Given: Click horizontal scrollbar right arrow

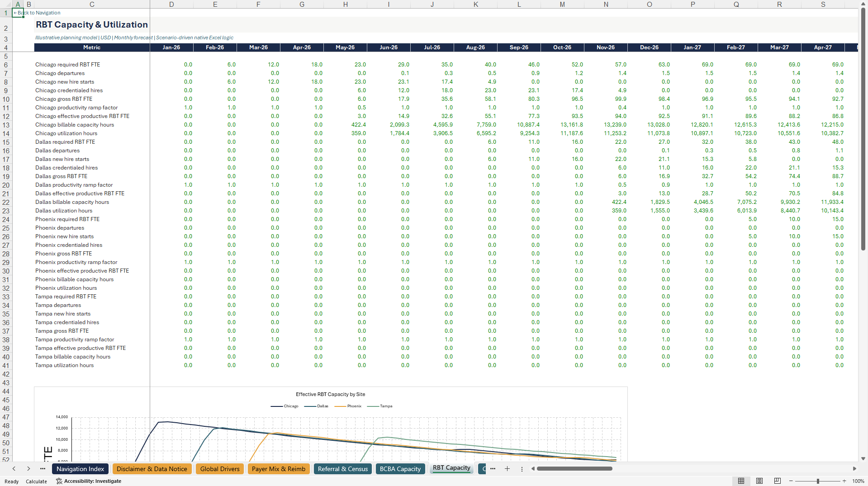Looking at the screenshot, I should 854,469.
